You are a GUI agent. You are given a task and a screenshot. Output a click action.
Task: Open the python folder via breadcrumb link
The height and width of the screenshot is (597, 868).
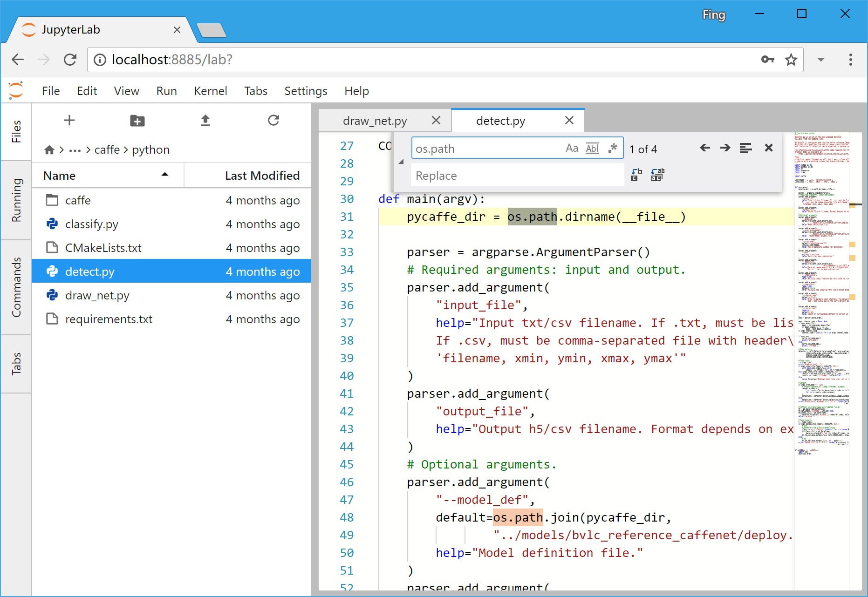coord(150,149)
